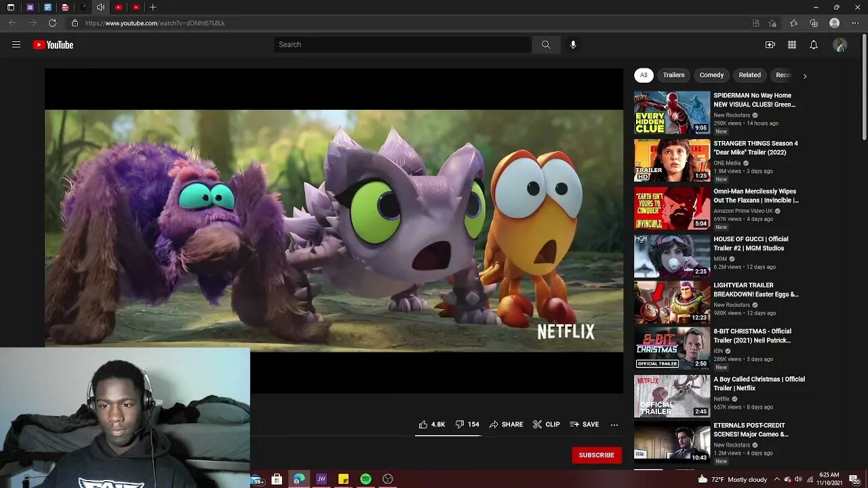Visit the ONE Media channel name
Image resolution: width=868 pixels, height=488 pixels.
tap(727, 163)
